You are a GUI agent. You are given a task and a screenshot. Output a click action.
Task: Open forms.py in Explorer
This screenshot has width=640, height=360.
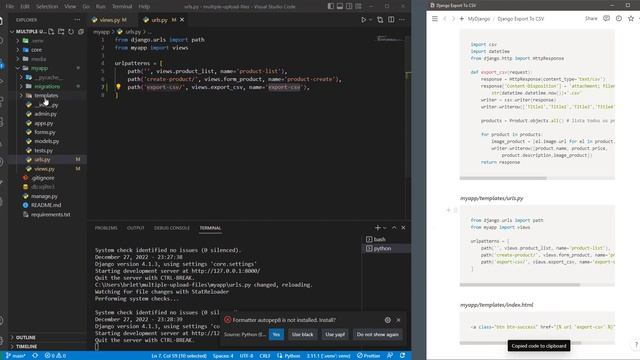click(45, 132)
